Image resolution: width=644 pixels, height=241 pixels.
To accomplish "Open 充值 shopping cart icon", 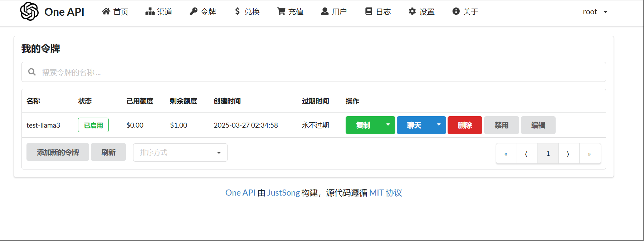I will pyautogui.click(x=281, y=11).
